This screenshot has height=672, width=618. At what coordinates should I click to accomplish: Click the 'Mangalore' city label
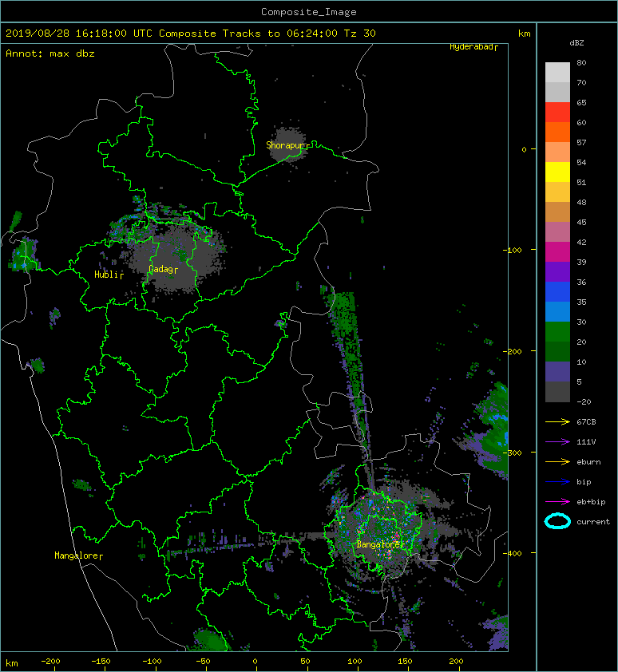[x=77, y=555]
